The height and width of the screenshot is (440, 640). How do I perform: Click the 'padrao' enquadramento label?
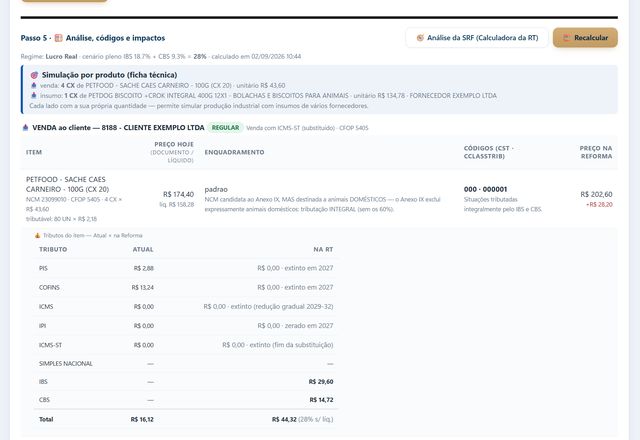click(x=216, y=189)
